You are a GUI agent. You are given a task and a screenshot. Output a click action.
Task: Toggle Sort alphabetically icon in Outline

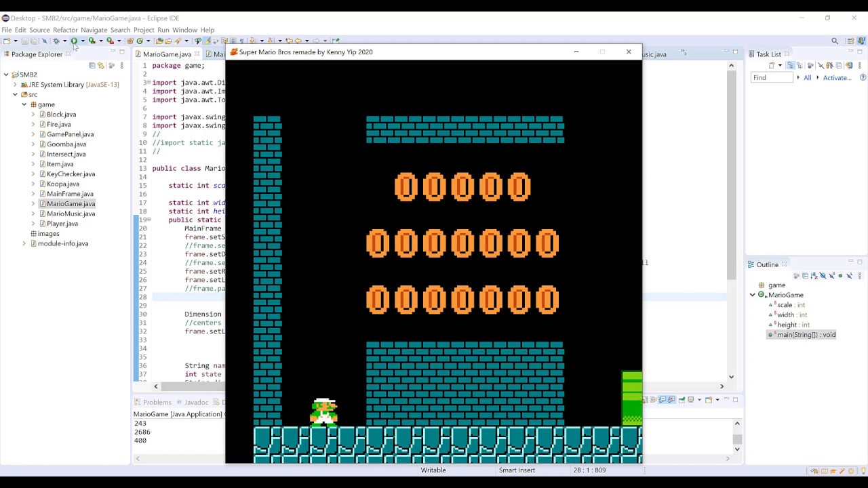coord(814,275)
